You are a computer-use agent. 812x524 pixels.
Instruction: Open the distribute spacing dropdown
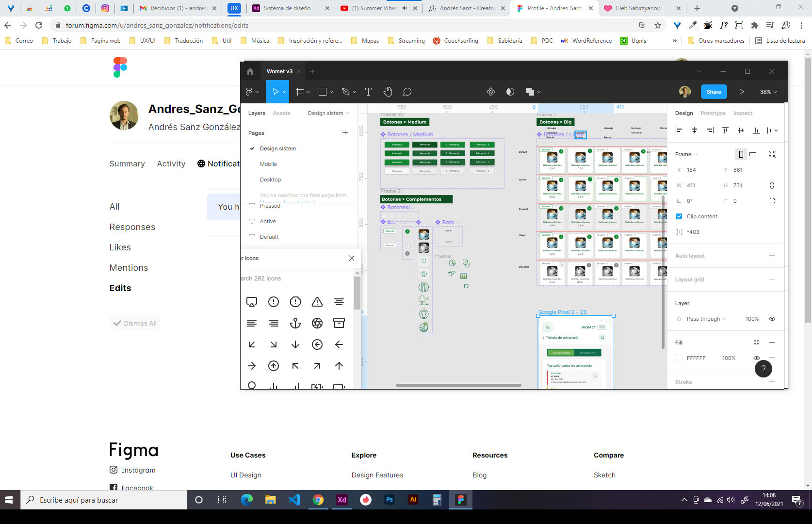[773, 130]
